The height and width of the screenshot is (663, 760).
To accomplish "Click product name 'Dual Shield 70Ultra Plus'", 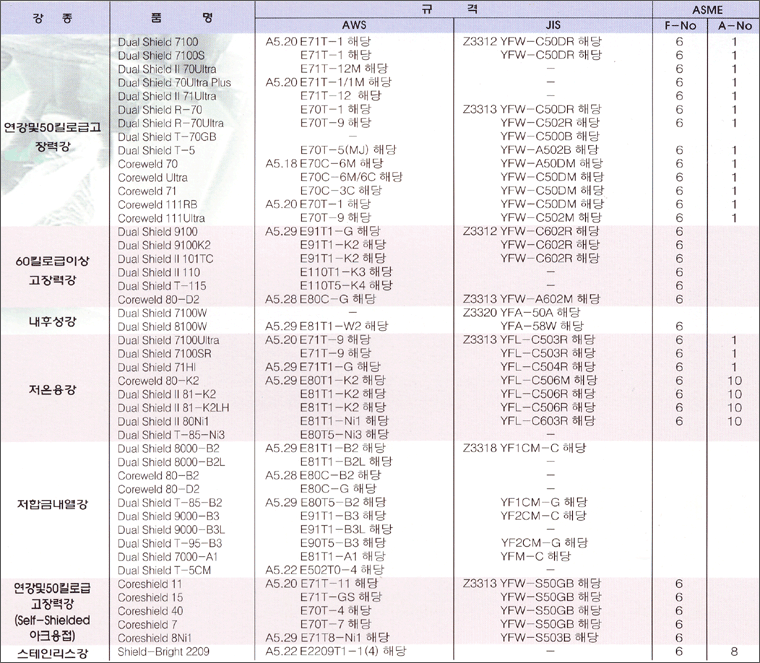I will 174,83.
